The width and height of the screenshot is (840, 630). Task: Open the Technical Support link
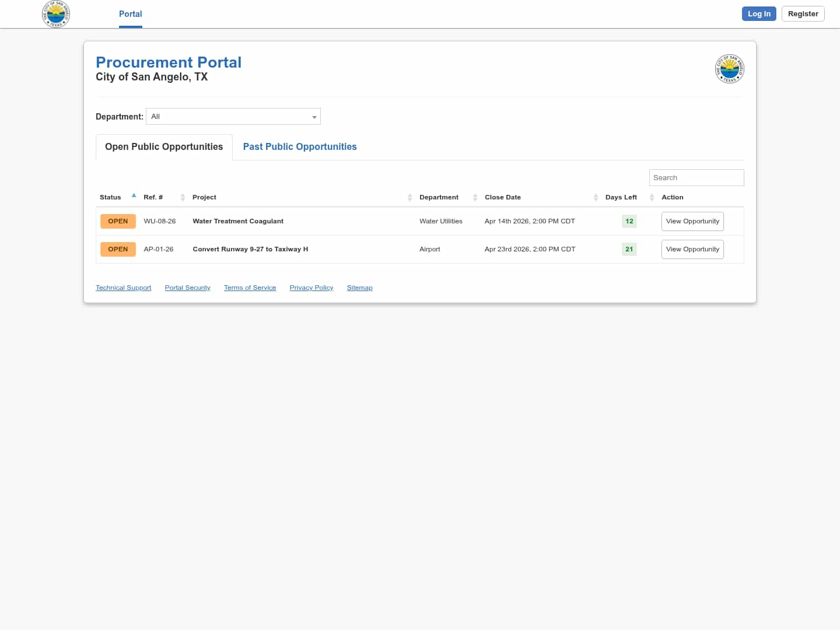coord(123,287)
